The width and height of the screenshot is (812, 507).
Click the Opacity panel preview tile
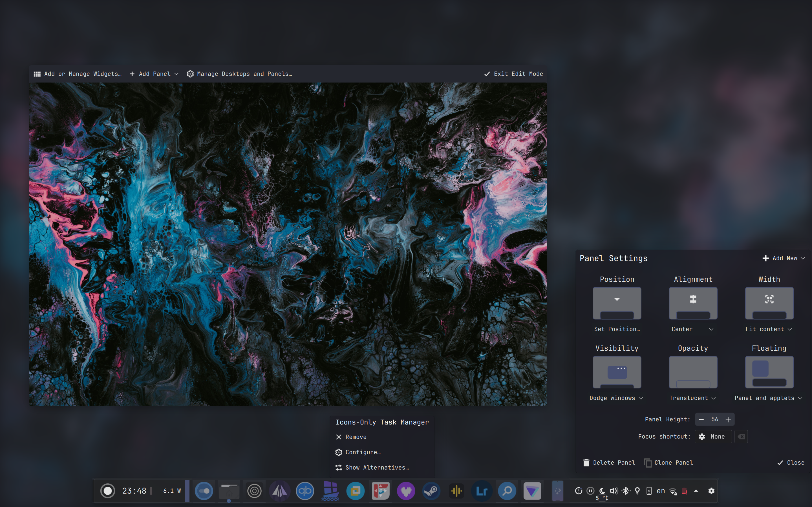pyautogui.click(x=693, y=372)
